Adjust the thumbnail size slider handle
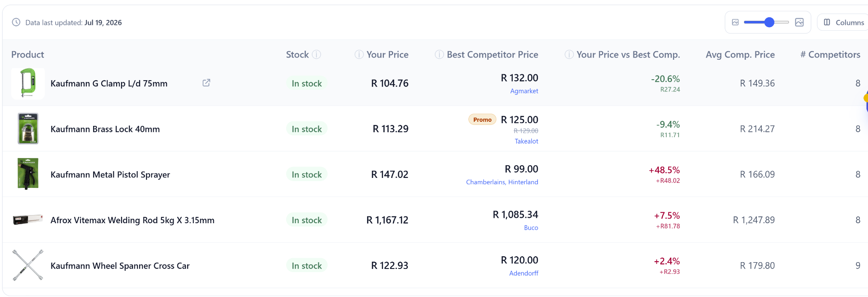Viewport: 868px width, 297px height. pyautogui.click(x=769, y=22)
